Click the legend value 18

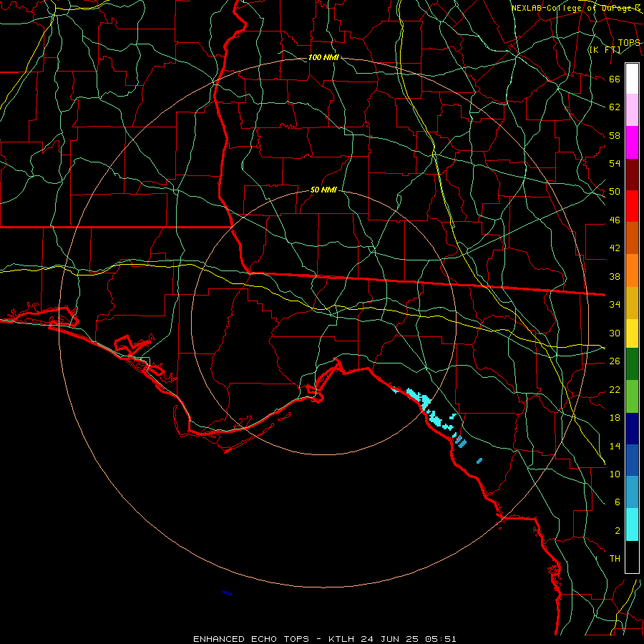(615, 418)
